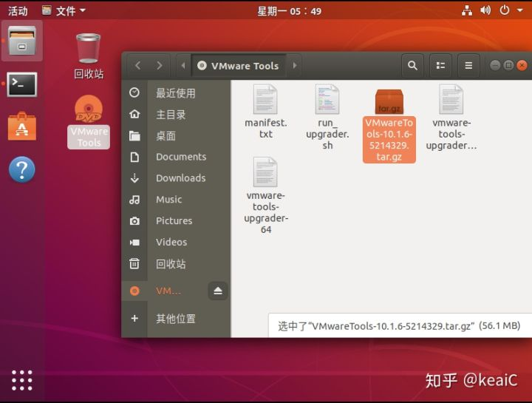
Task: Switch to list view
Action: pyautogui.click(x=440, y=65)
